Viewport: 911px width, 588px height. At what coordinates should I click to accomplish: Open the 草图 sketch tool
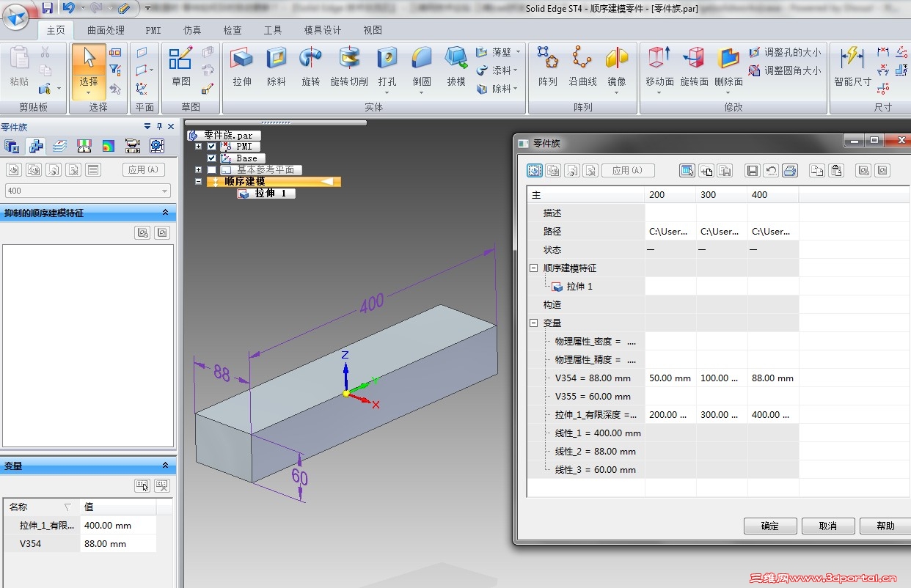tap(181, 67)
